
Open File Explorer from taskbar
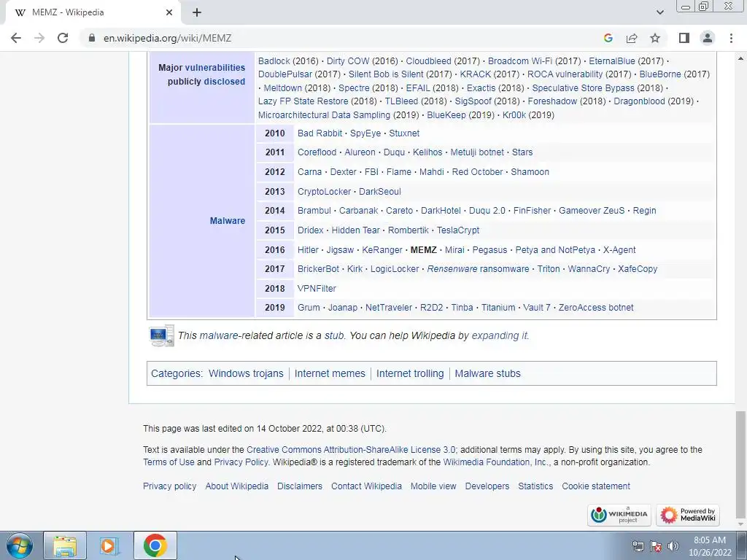pos(65,545)
